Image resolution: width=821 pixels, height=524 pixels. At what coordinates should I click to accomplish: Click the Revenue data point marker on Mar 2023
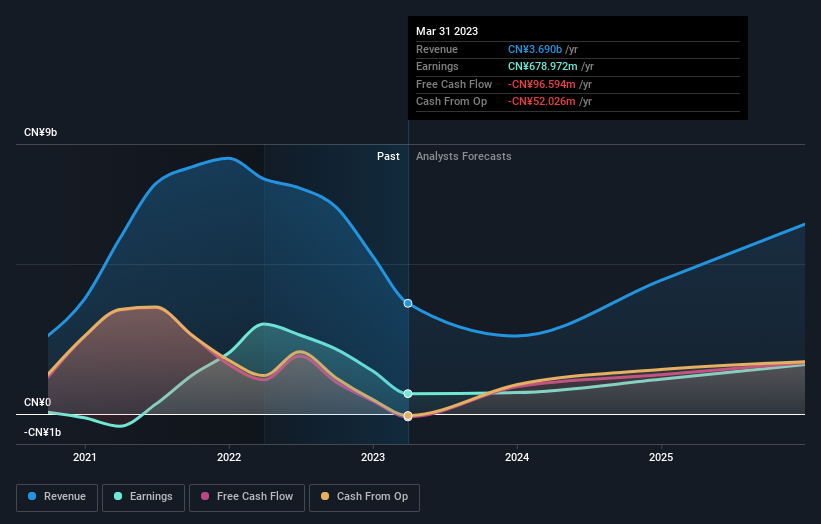pos(408,304)
